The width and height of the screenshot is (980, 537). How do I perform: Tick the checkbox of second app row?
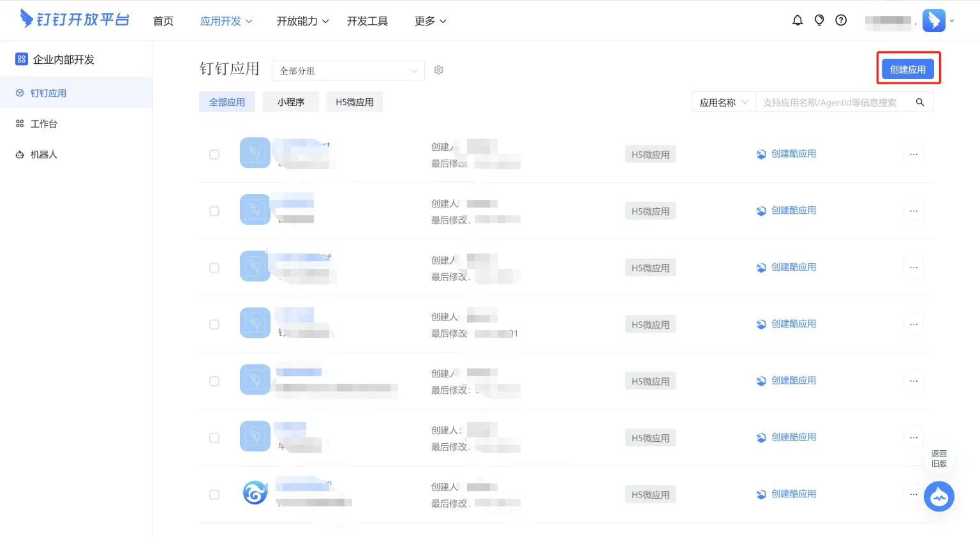(x=214, y=211)
